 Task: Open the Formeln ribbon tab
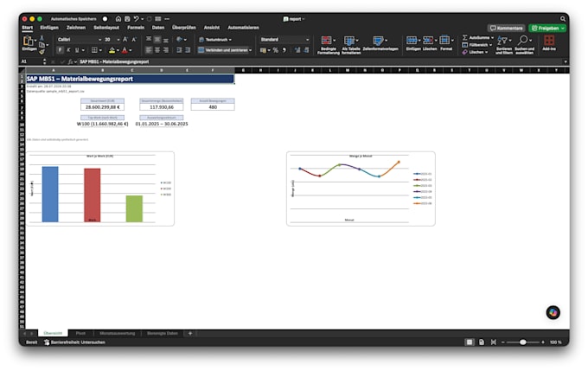pyautogui.click(x=136, y=28)
